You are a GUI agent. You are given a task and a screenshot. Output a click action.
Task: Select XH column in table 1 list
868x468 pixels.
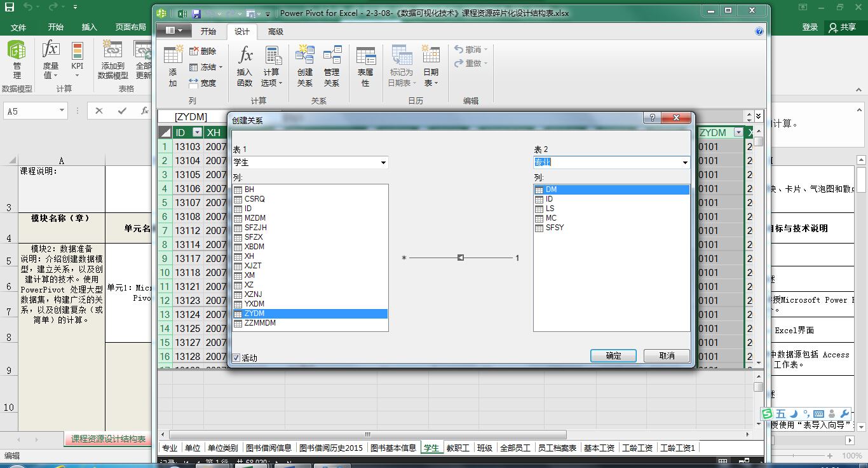pyautogui.click(x=310, y=256)
